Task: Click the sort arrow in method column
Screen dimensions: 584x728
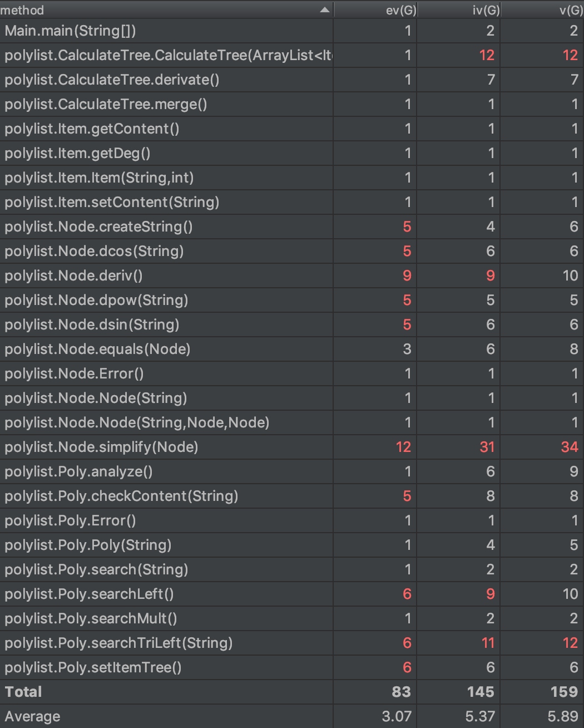Action: point(325,10)
